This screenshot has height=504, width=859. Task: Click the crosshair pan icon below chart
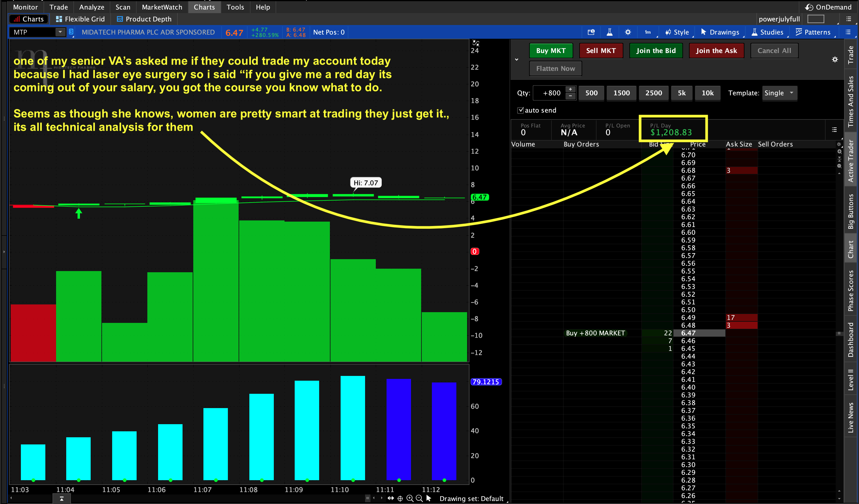pyautogui.click(x=400, y=499)
